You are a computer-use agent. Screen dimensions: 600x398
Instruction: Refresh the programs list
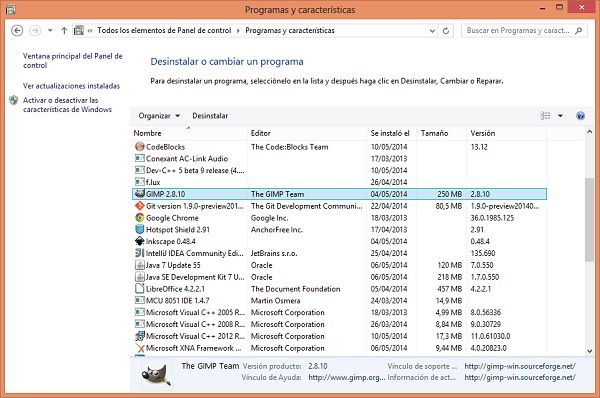(446, 31)
